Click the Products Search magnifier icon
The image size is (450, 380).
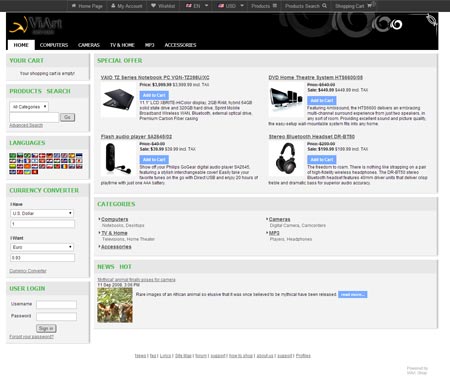[x=324, y=6]
